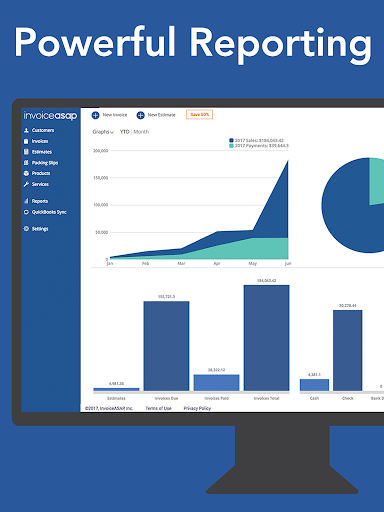Click the New Invoice label
384x512 pixels.
(115, 115)
